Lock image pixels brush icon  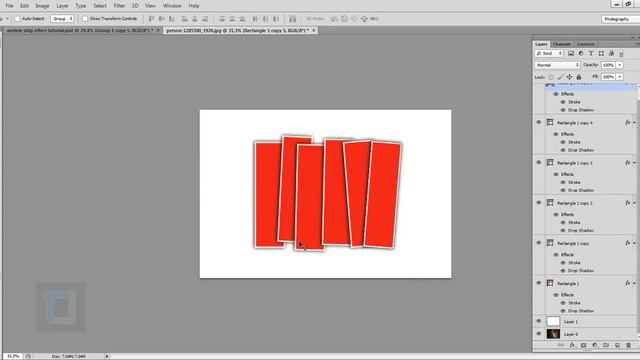[560, 77]
